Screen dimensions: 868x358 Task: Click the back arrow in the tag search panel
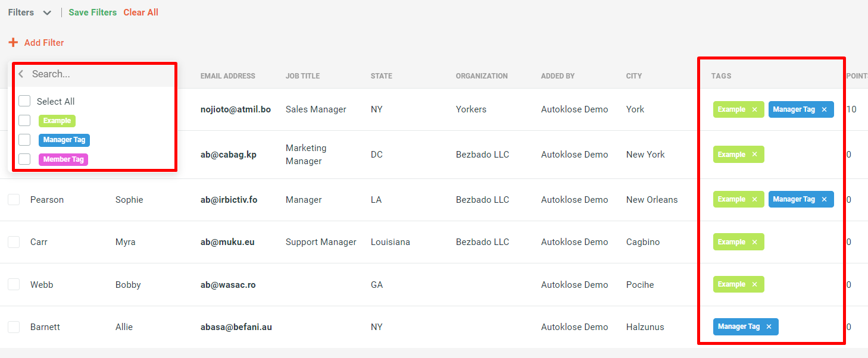[x=20, y=74]
